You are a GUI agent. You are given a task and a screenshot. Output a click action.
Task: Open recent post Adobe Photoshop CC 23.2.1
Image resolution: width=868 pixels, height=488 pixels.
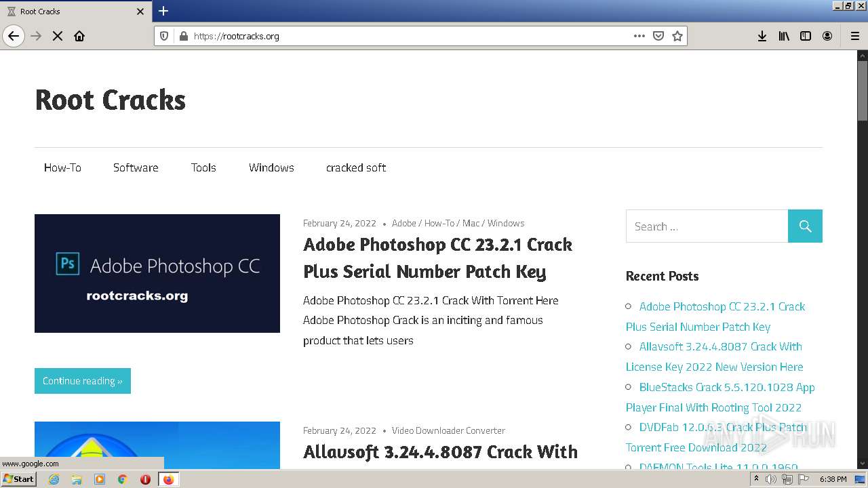tap(715, 317)
